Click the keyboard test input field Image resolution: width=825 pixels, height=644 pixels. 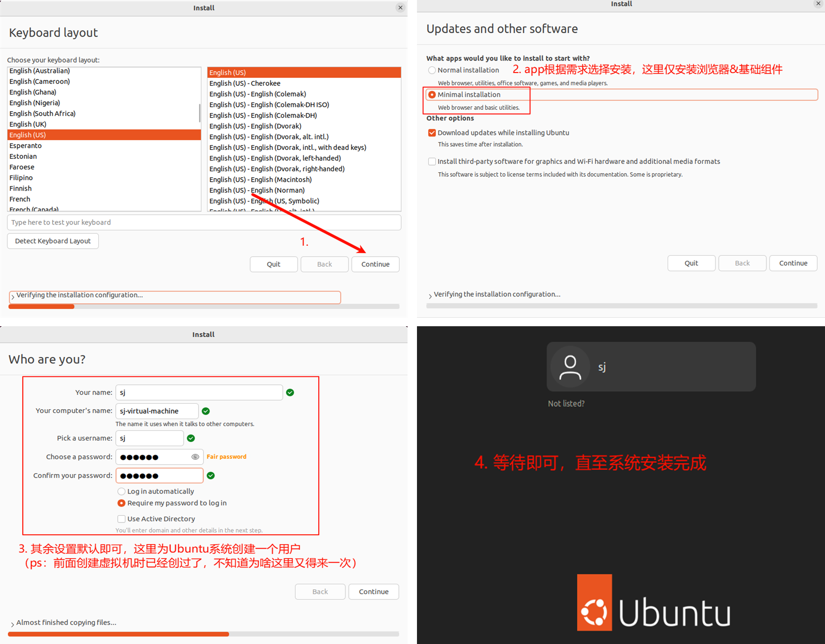coord(204,222)
